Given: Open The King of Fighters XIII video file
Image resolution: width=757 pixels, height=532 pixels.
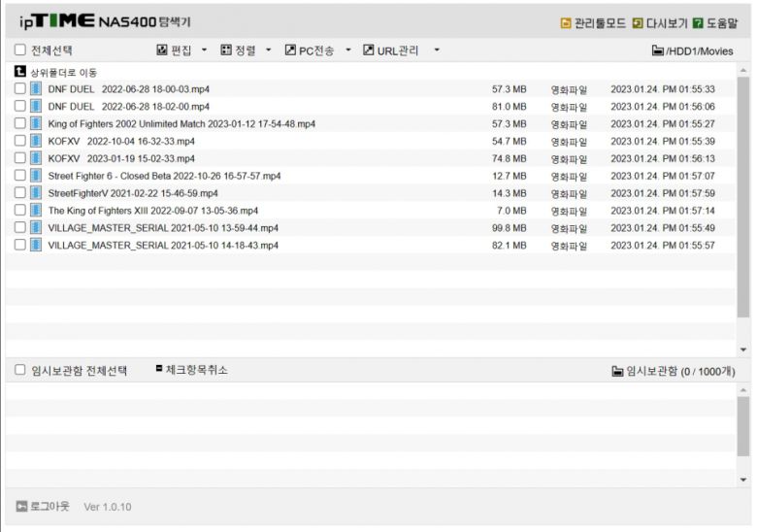Looking at the screenshot, I should coord(152,211).
